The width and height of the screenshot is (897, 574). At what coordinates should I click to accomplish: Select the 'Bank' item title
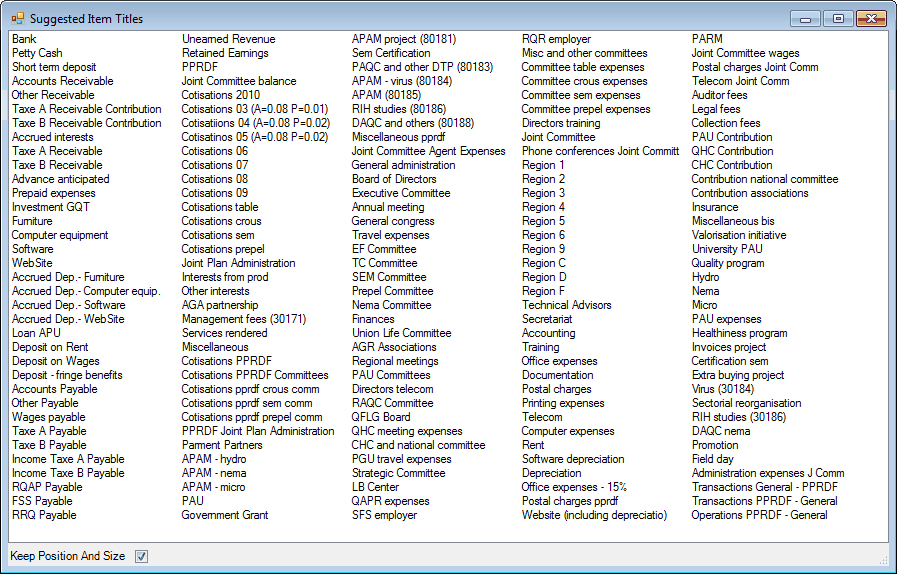(x=24, y=39)
